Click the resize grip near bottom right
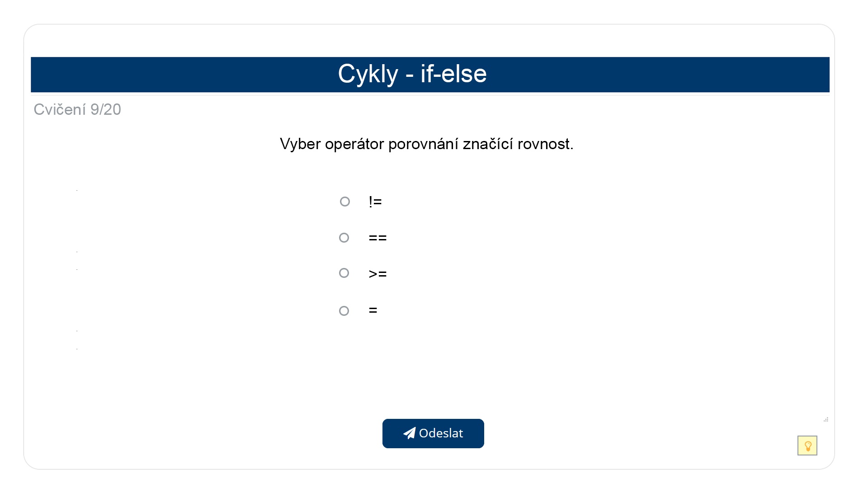The width and height of the screenshot is (868, 488). point(826,420)
